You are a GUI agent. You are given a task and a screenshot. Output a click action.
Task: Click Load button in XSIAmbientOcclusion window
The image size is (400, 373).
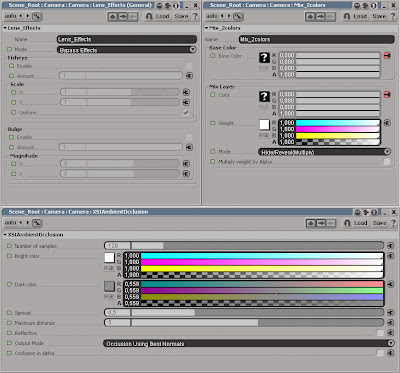point(360,223)
